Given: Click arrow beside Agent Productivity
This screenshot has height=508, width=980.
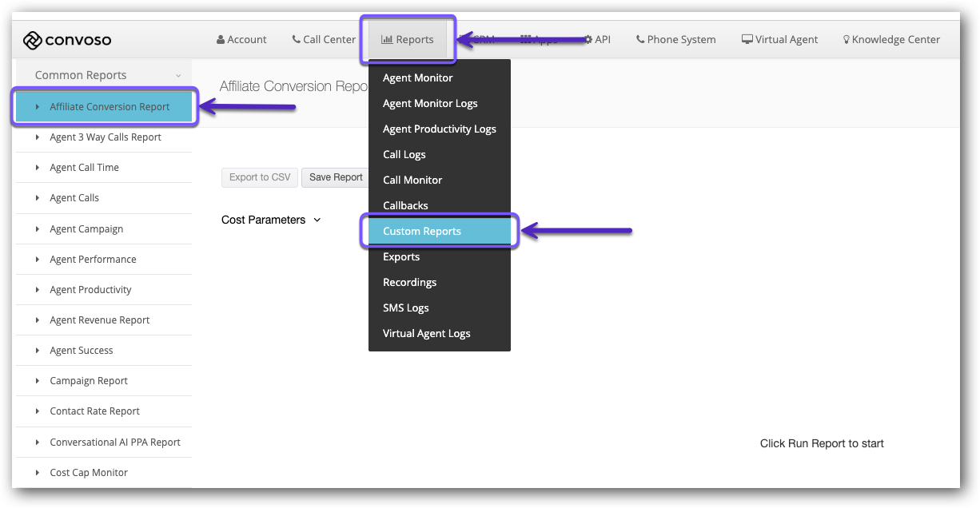Looking at the screenshot, I should point(38,290).
